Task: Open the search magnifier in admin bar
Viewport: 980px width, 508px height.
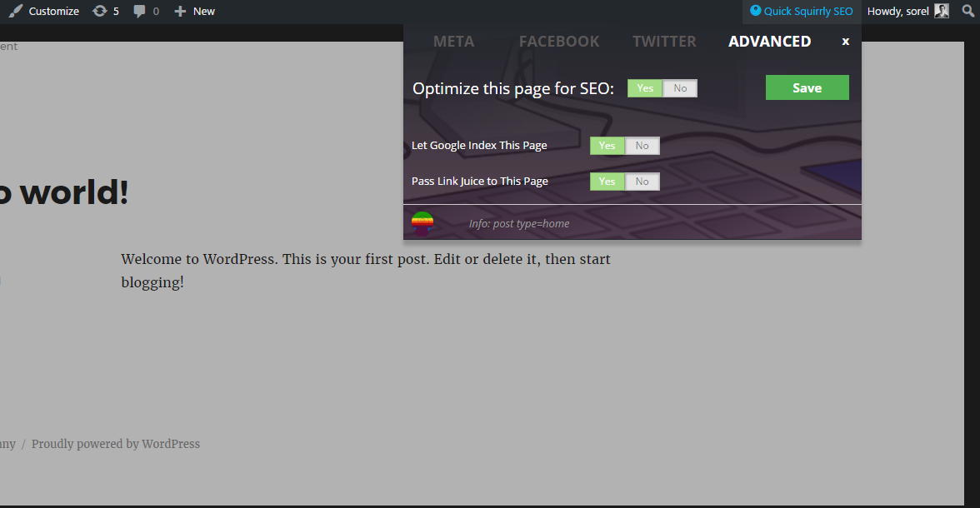Action: 967,11
